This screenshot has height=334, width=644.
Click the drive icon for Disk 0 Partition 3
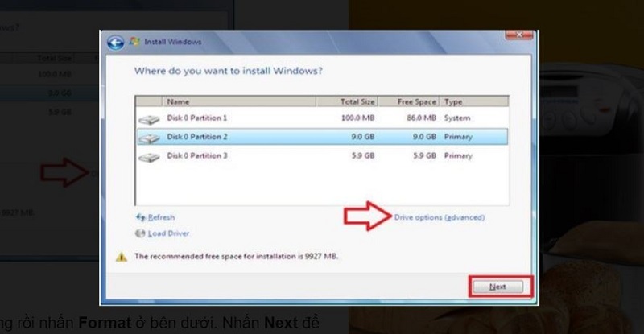[149, 158]
